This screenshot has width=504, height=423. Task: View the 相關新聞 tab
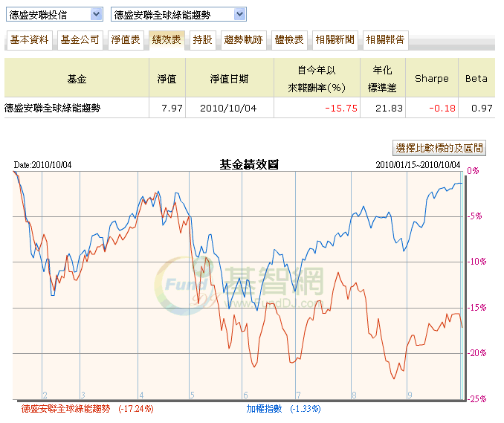335,40
